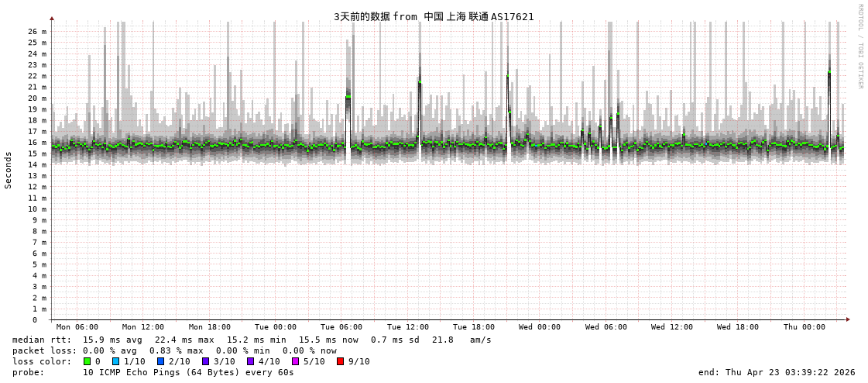Click the 'Tue 06:00' axis label
The image size is (868, 383).
(341, 327)
